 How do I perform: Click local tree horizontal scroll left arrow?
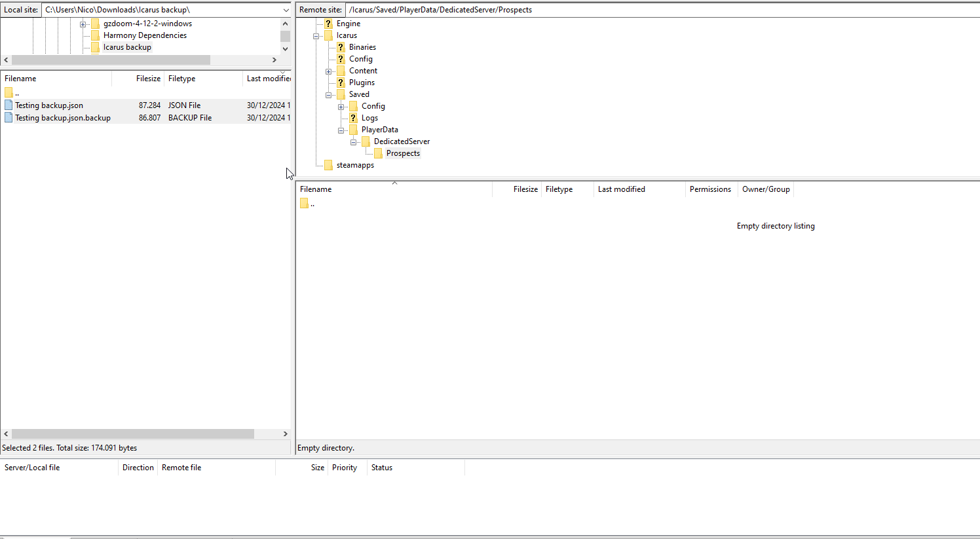point(6,60)
